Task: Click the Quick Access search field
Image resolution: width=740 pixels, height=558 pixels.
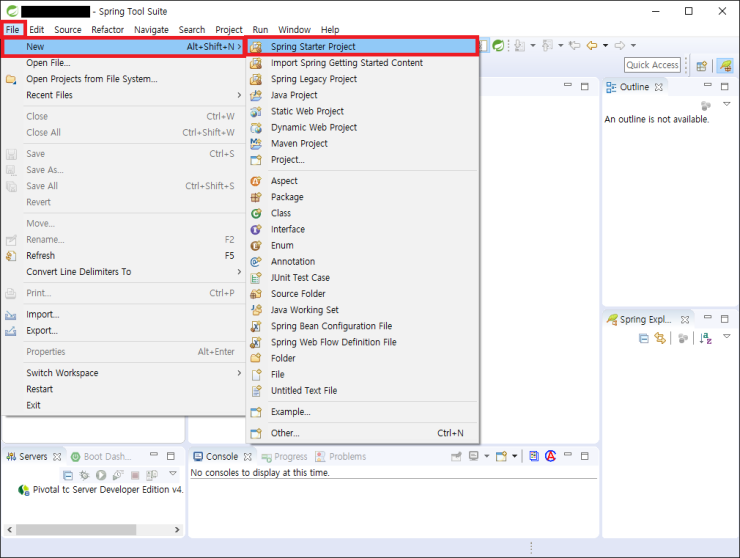Action: tap(652, 65)
